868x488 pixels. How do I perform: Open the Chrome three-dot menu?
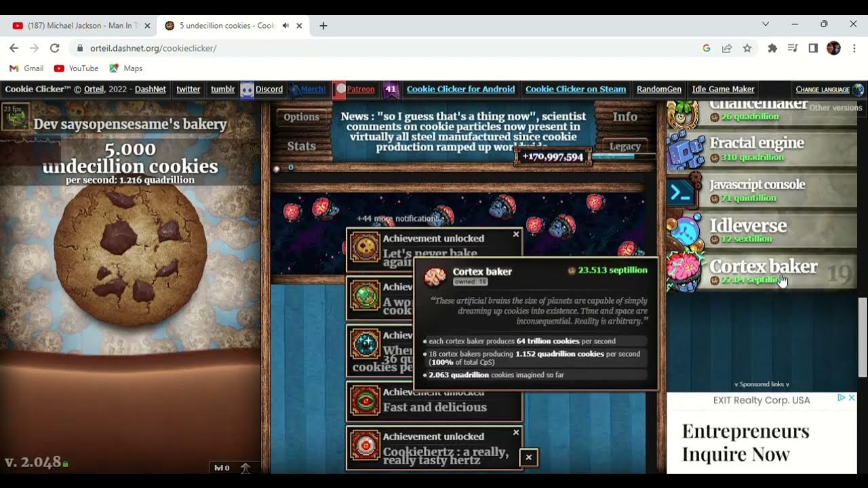click(x=854, y=48)
